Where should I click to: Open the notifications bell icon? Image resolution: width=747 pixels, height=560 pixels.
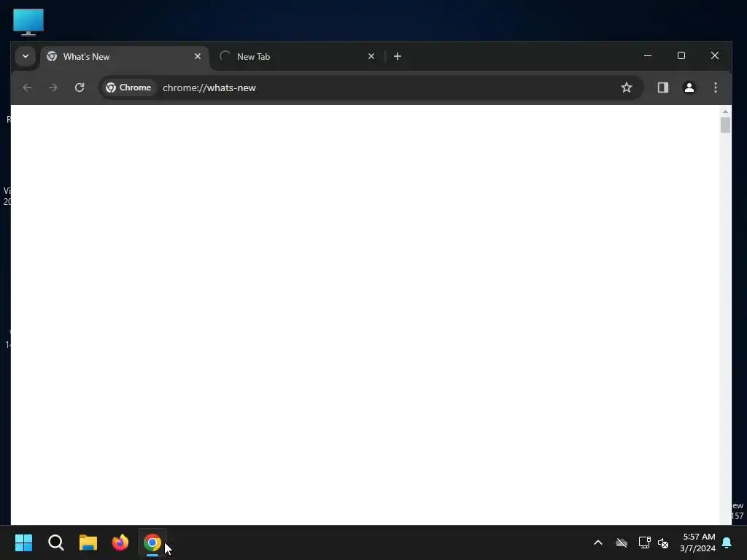coord(727,542)
